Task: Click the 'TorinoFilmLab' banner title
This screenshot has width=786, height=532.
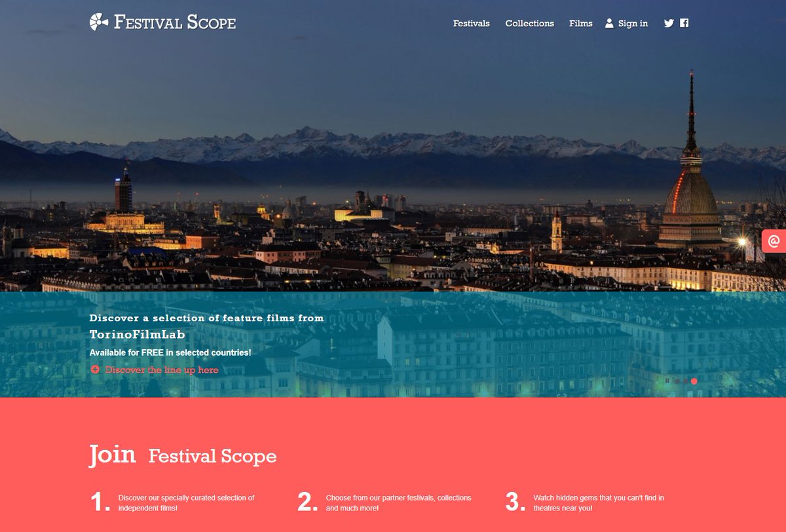Action: pos(138,335)
